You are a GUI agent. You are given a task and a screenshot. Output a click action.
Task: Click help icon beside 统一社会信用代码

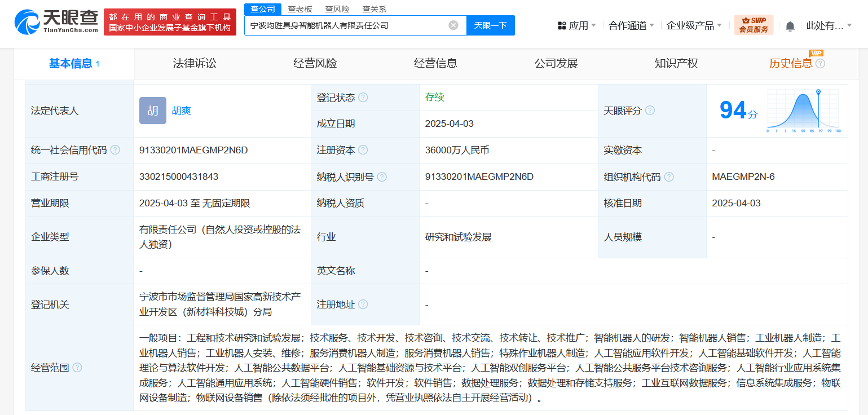pos(115,150)
